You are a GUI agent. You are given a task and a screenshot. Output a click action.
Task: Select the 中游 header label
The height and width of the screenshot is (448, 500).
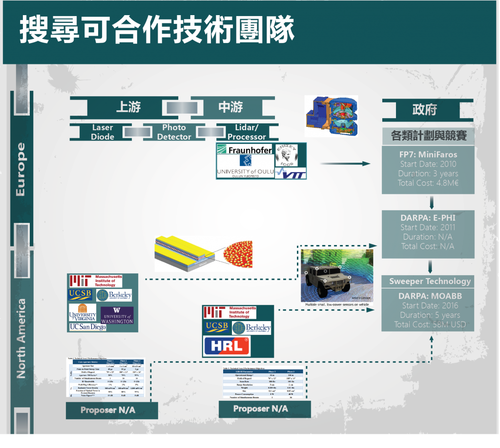coord(230,107)
